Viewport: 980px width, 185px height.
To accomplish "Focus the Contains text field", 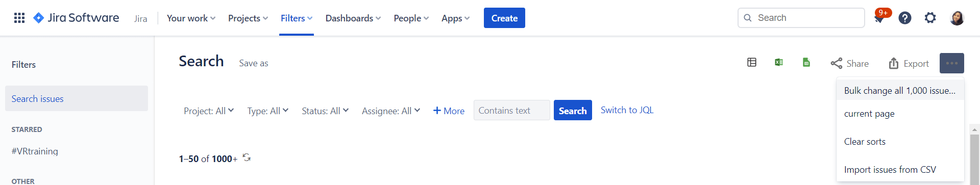I will coord(512,110).
